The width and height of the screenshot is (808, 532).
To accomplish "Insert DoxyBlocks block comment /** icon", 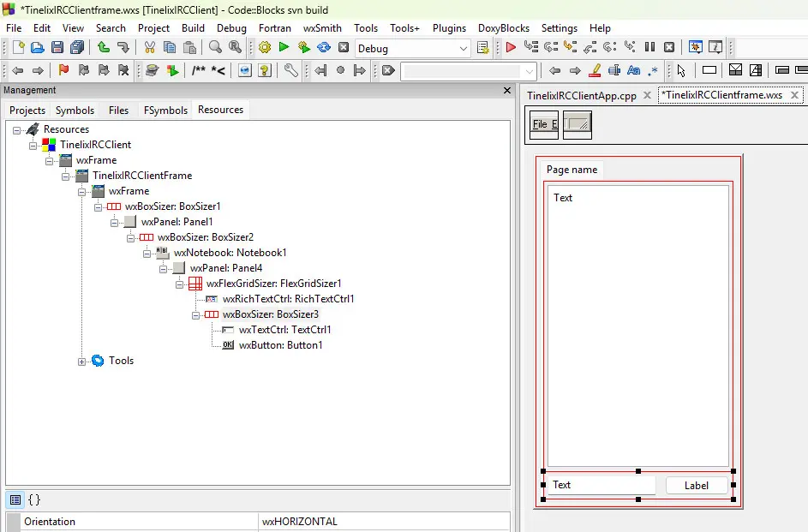I will 199,70.
